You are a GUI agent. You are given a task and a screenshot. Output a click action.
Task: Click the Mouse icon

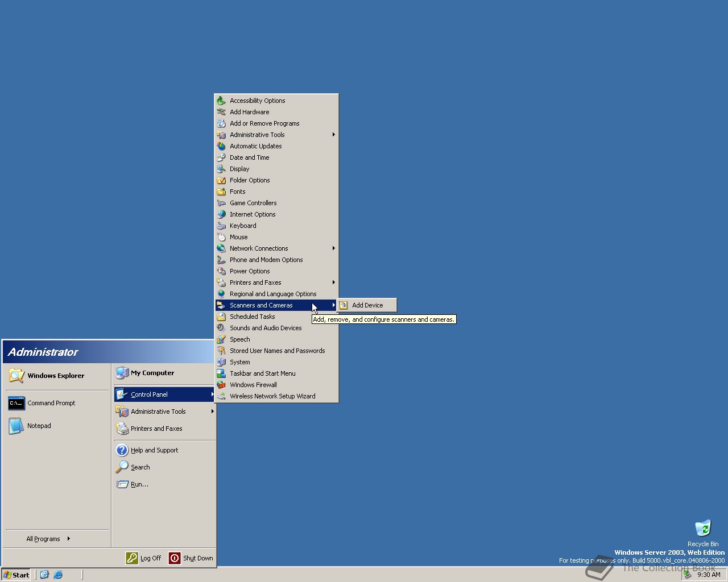(x=221, y=237)
